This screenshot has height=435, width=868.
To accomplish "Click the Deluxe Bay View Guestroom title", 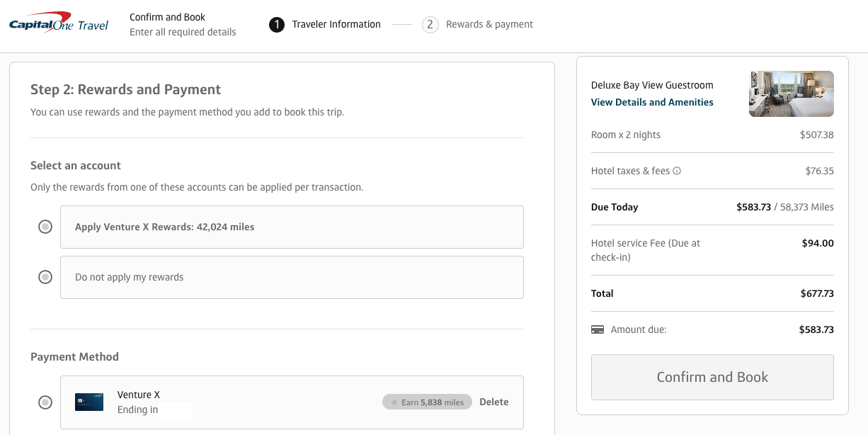I will (652, 85).
